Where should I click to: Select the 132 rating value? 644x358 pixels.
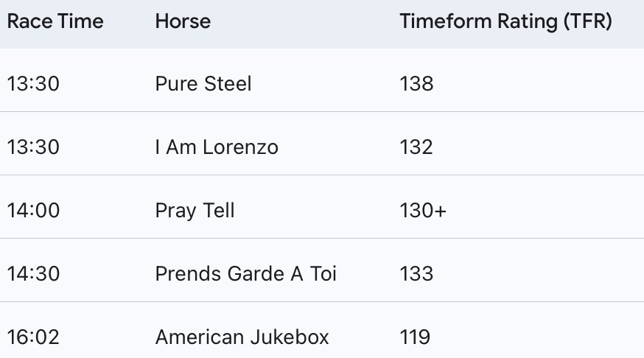416,147
